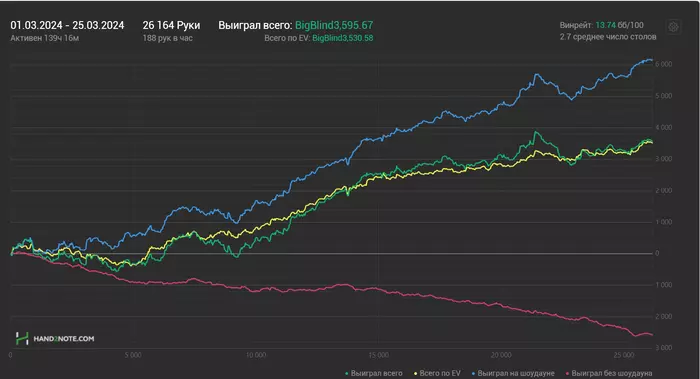Image resolution: width=700 pixels, height=379 pixels.
Task: Click the 6 000 y-axis label
Action: click(x=663, y=64)
